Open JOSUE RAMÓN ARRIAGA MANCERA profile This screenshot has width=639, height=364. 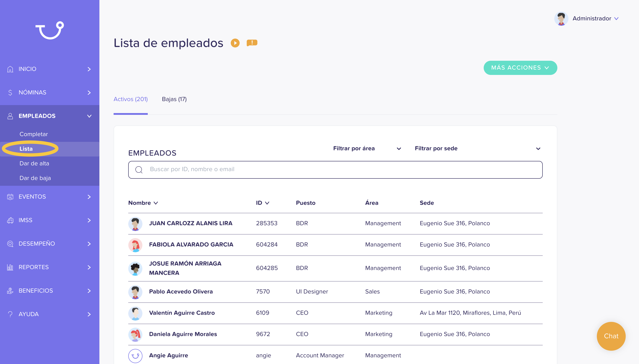click(185, 268)
